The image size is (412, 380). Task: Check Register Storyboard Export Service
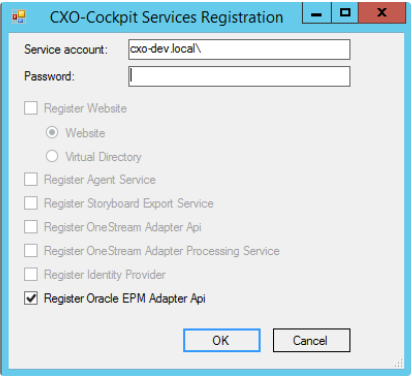[x=31, y=203]
